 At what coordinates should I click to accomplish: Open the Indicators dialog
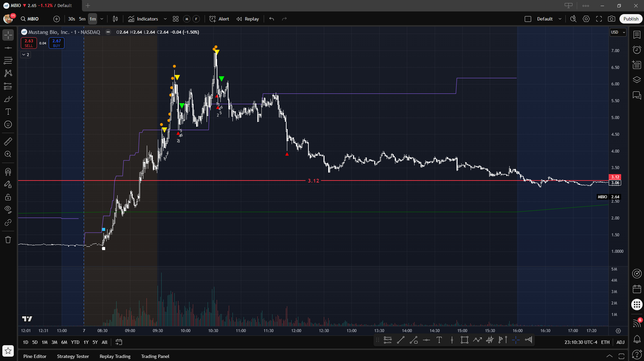(143, 19)
